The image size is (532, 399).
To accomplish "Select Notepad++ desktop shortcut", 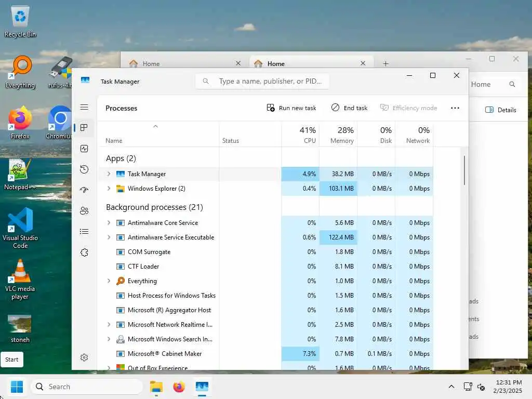I will tap(20, 174).
